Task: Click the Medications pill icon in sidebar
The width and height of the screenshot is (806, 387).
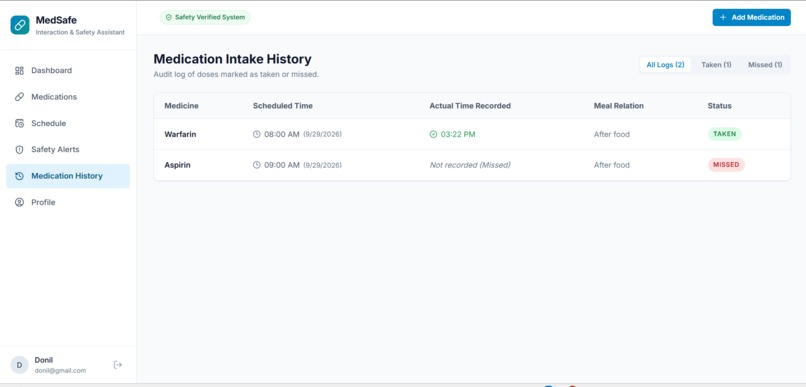Action: point(19,97)
